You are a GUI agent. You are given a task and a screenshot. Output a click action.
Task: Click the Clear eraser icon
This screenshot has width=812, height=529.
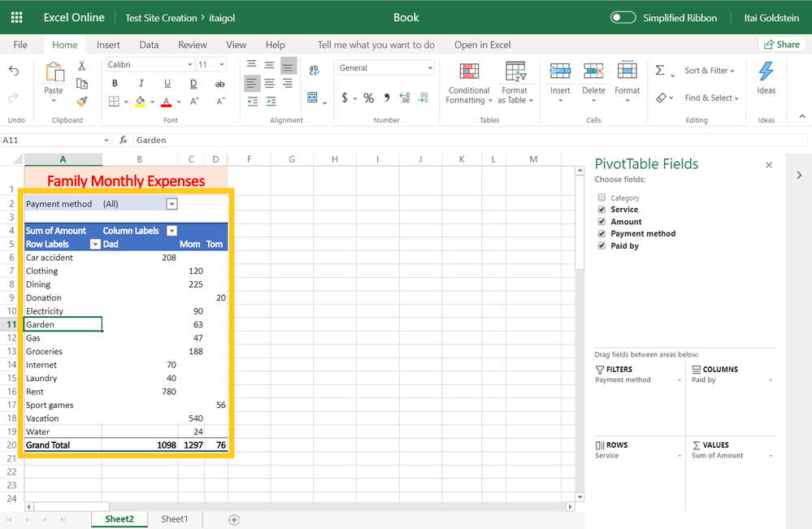pos(662,98)
